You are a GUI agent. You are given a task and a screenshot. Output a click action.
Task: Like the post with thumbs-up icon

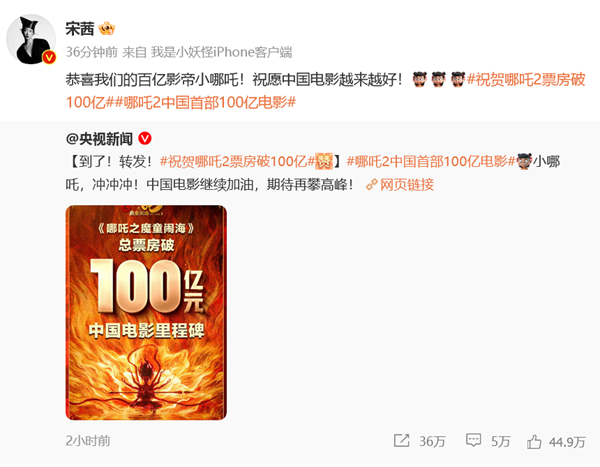click(534, 442)
